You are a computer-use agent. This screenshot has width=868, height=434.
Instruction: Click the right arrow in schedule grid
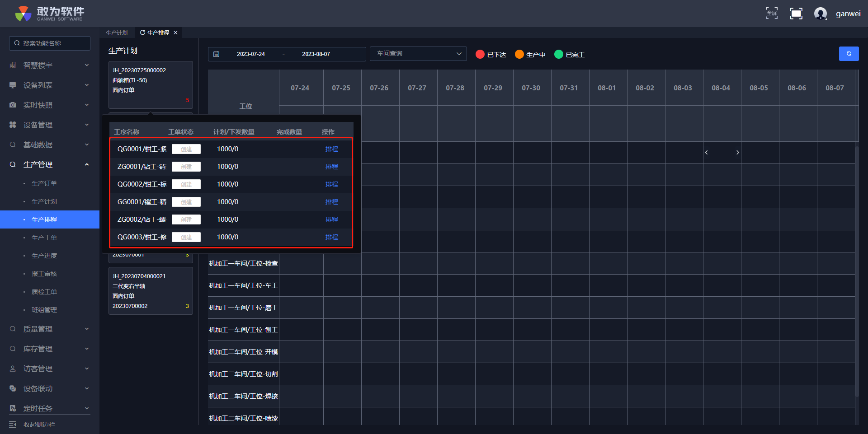coord(738,153)
